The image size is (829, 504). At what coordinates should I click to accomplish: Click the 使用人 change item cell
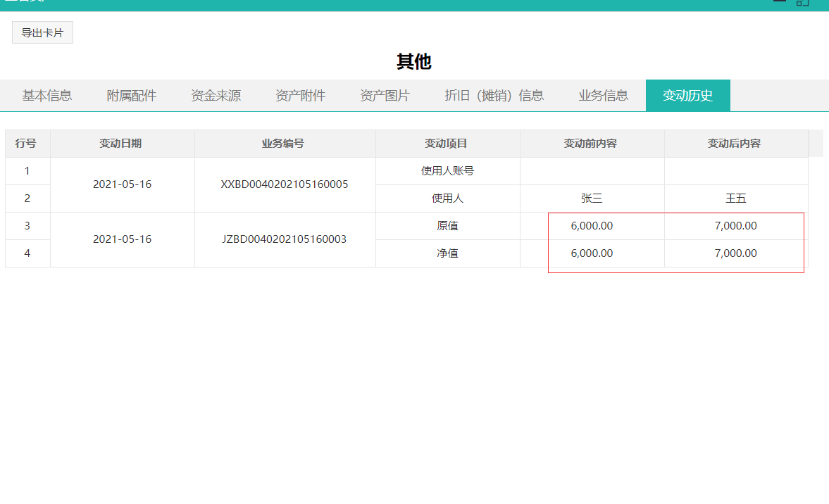tap(448, 199)
